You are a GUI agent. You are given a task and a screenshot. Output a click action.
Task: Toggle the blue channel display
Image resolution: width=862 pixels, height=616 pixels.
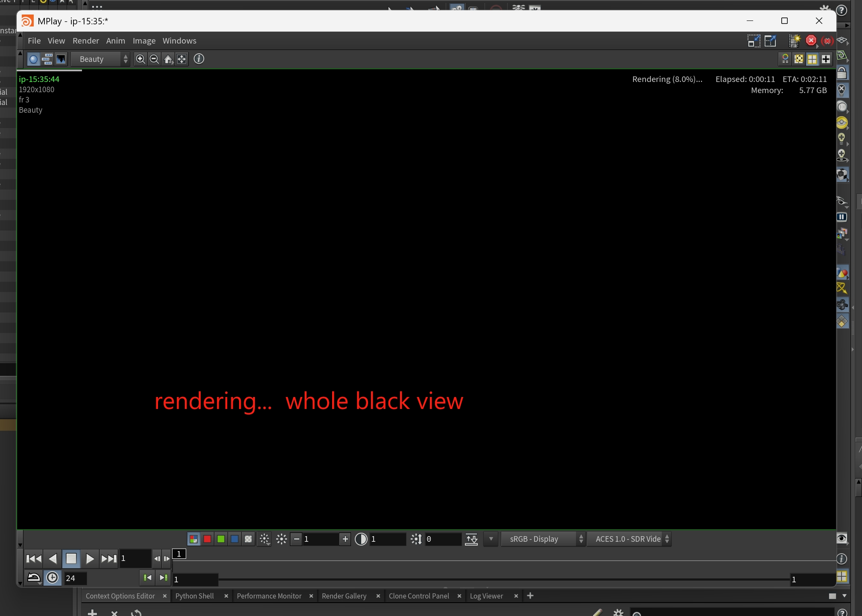pos(234,539)
